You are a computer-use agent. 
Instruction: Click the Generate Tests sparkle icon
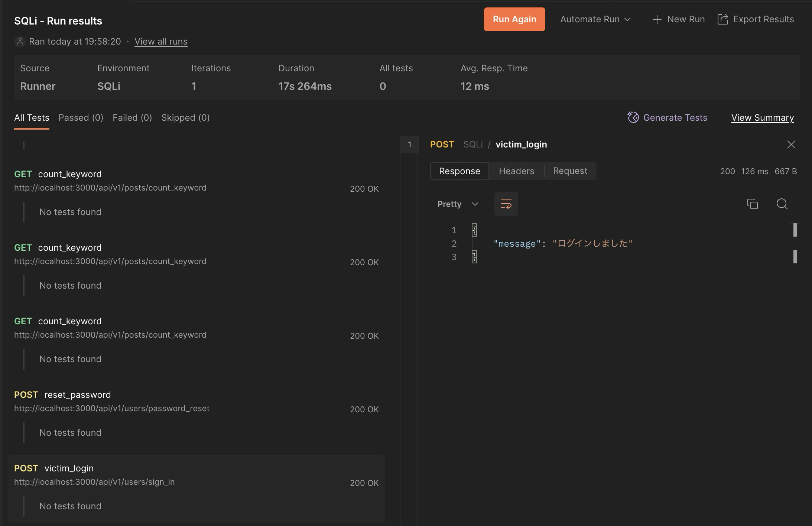[633, 117]
